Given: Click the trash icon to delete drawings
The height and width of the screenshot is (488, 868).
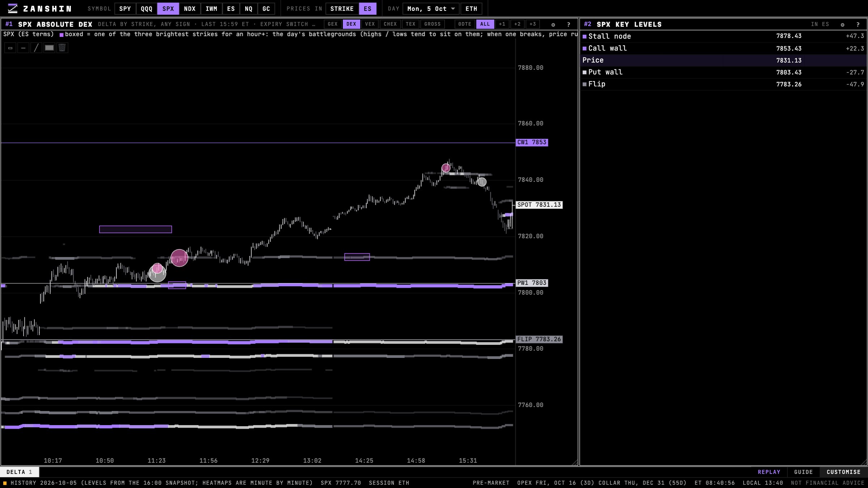Looking at the screenshot, I should [x=62, y=48].
